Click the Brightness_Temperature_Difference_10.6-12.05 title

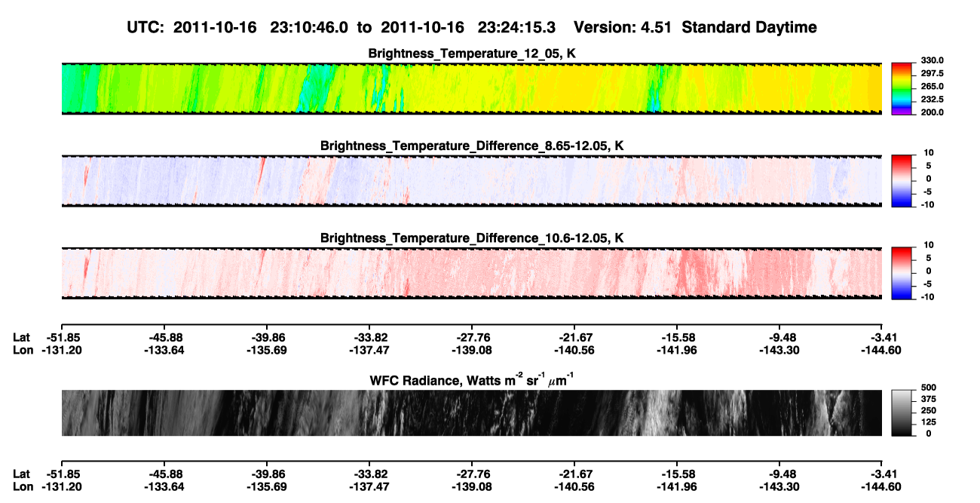point(471,238)
